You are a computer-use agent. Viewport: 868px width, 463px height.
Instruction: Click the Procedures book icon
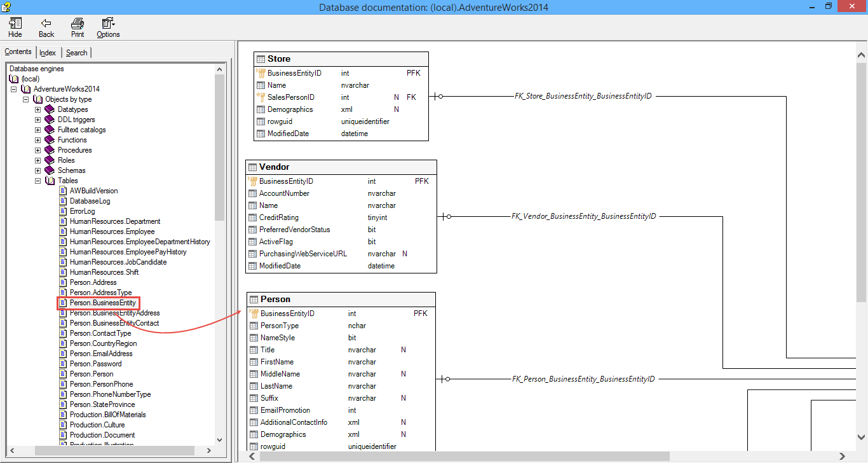[50, 150]
